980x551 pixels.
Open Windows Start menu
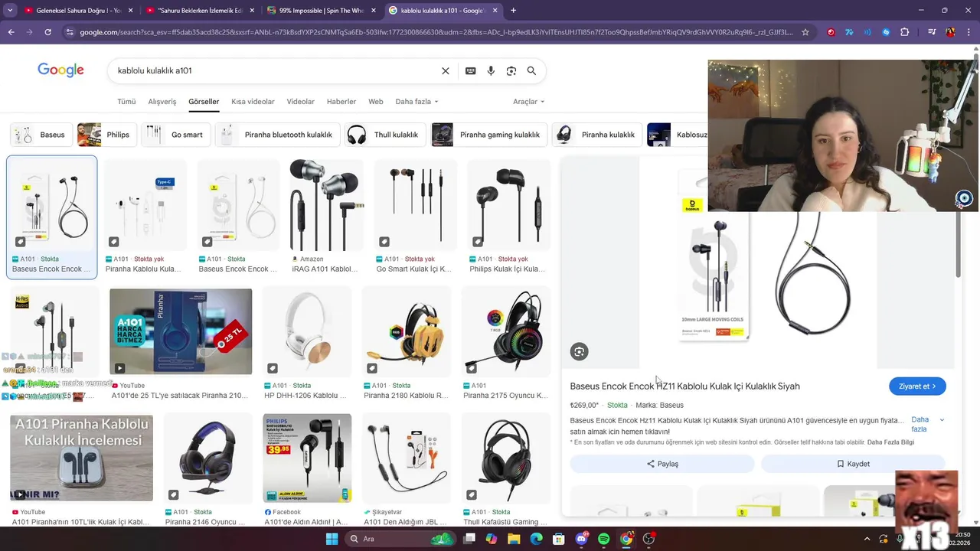pyautogui.click(x=332, y=539)
